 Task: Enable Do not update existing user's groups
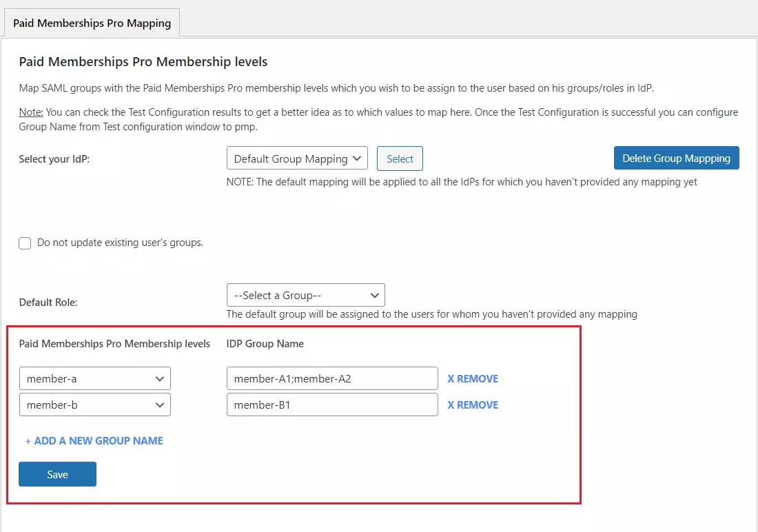coord(25,243)
